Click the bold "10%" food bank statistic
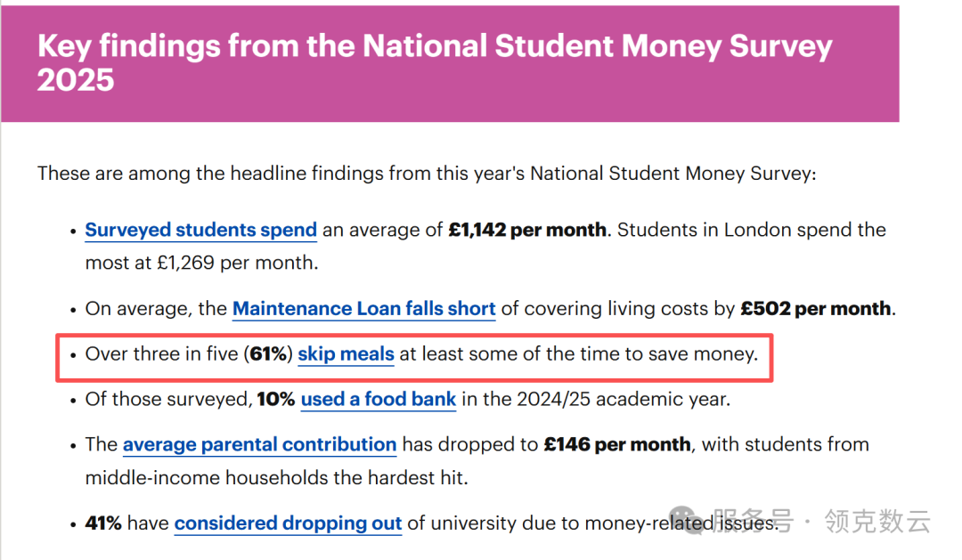This screenshot has width=962, height=560. (x=275, y=400)
